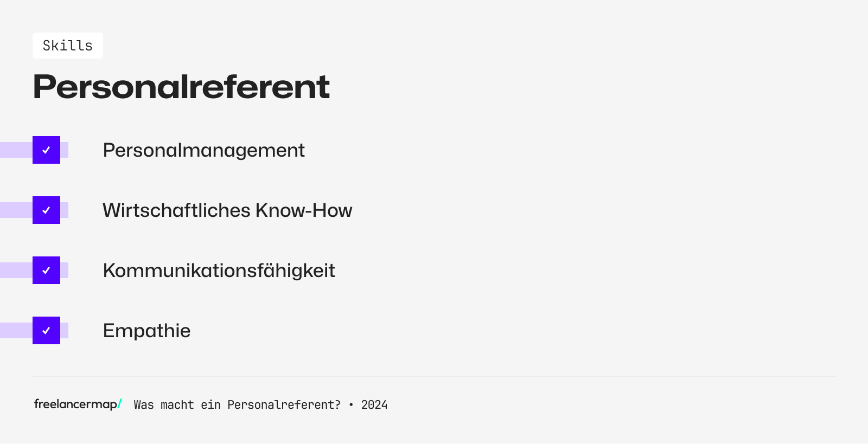Open the freelancermap logo

tap(75, 404)
